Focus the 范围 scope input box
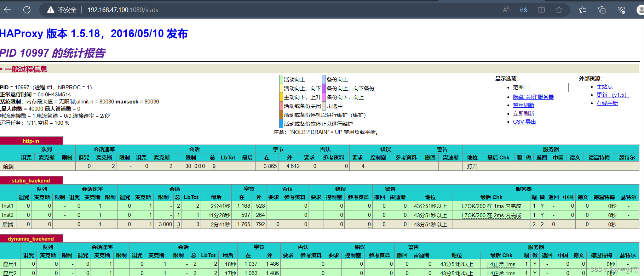This screenshot has width=644, height=276. pyautogui.click(x=548, y=88)
